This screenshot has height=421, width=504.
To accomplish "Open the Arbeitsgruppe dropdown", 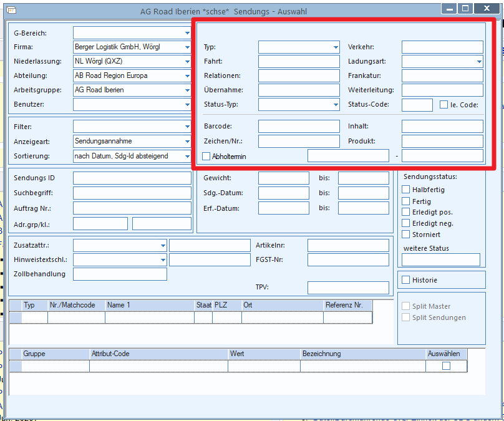I will tap(187, 90).
